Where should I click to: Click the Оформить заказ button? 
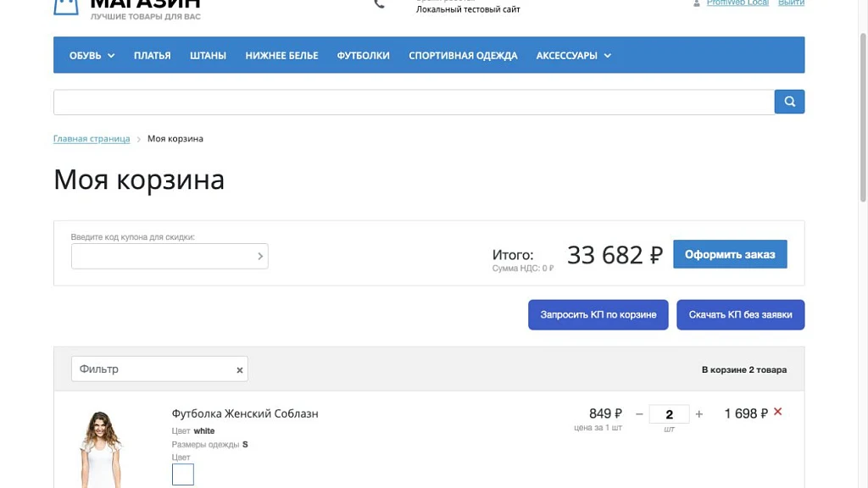coord(730,254)
